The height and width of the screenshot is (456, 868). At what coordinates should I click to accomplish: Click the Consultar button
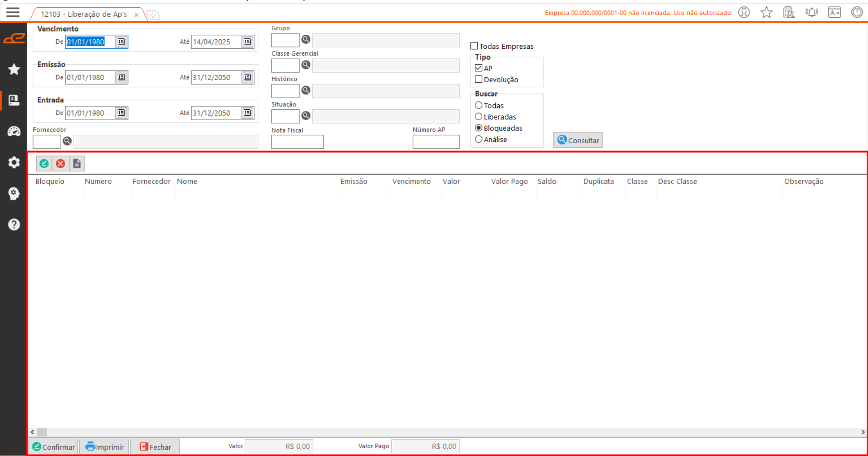click(578, 140)
